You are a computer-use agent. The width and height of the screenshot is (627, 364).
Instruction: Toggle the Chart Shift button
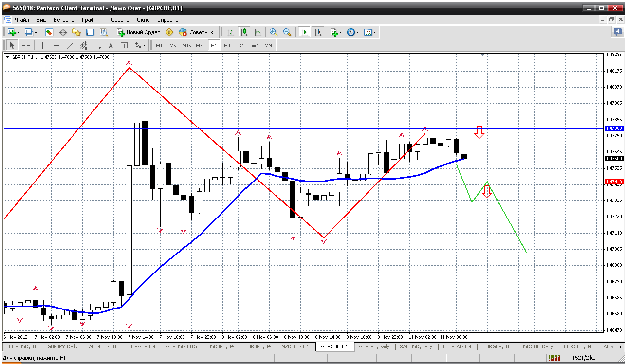[318, 32]
